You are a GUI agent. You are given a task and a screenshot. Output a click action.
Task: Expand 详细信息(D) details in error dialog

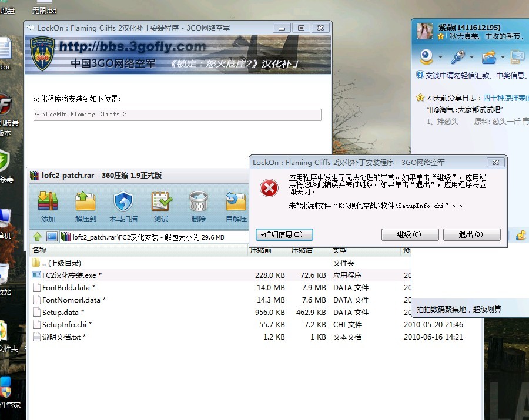click(284, 234)
